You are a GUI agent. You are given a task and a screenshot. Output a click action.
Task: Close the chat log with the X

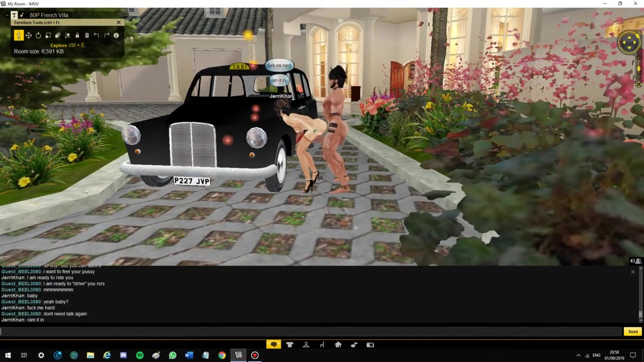632,272
